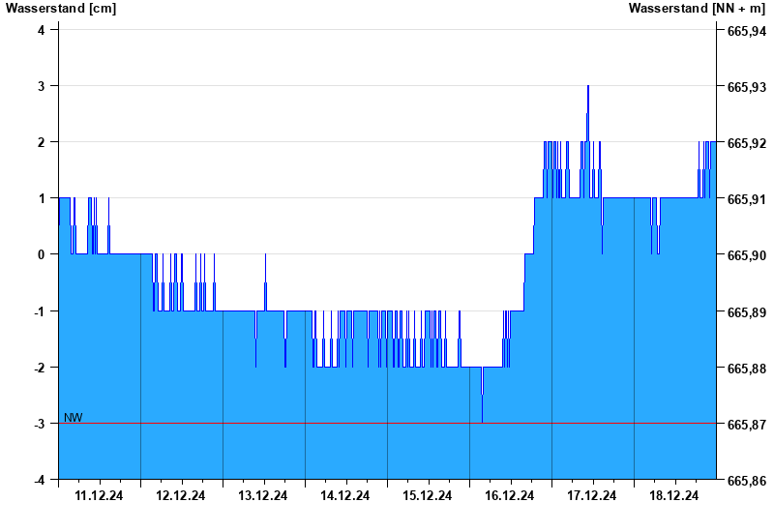This screenshot has height=532, width=774.
Task: Select the 665,90 right axis value
Action: point(746,255)
